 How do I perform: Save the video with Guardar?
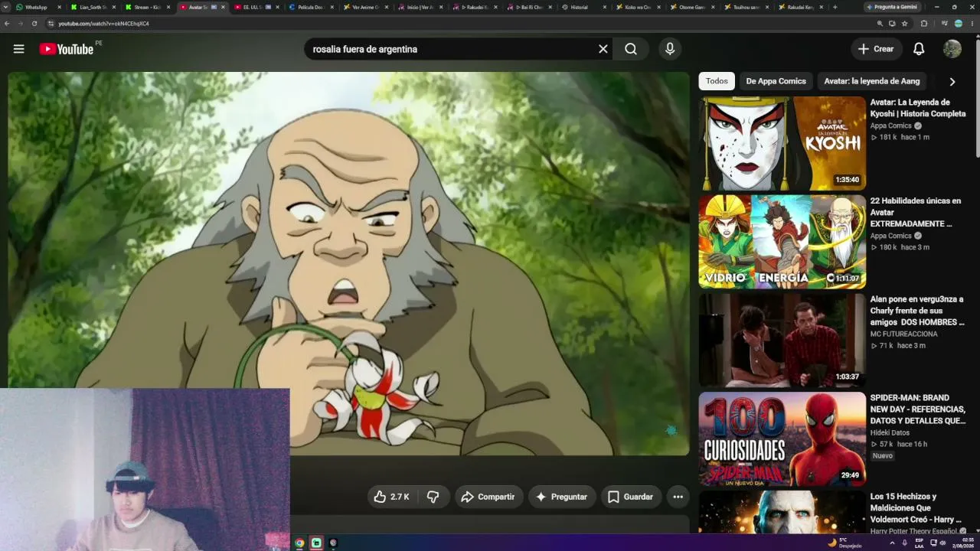[x=632, y=497]
